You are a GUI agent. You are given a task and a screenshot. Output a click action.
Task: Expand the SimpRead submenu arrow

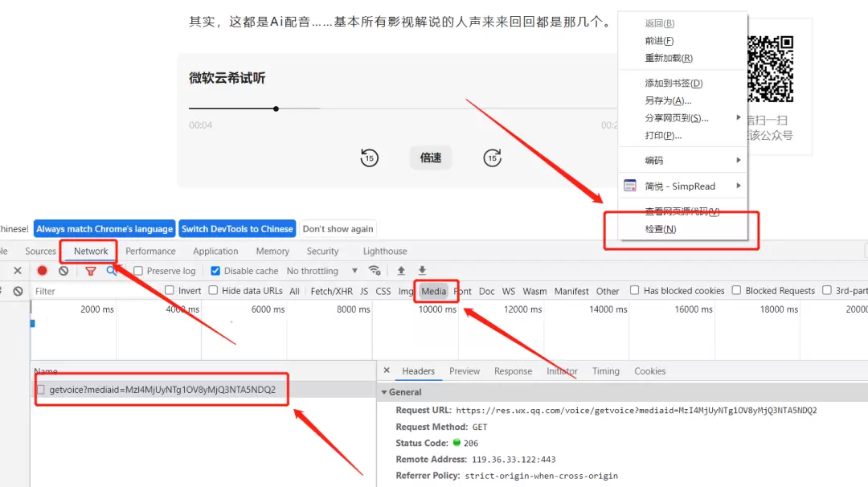tap(739, 186)
